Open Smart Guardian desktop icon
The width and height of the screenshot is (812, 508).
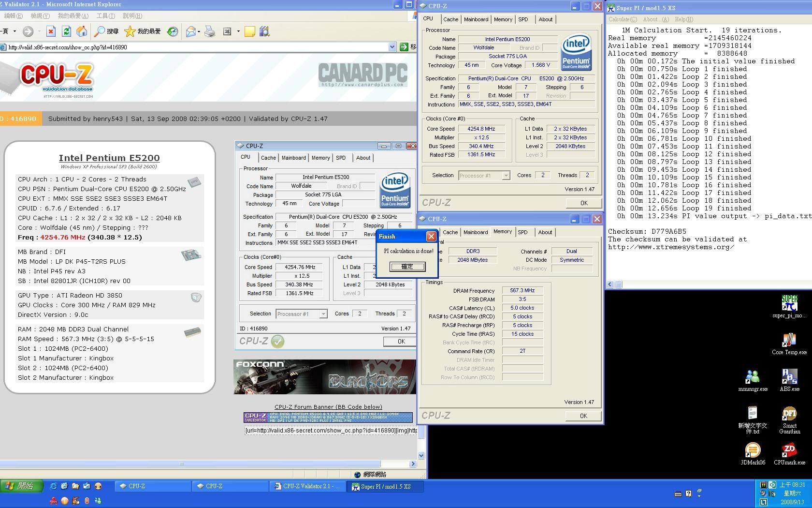tap(789, 420)
